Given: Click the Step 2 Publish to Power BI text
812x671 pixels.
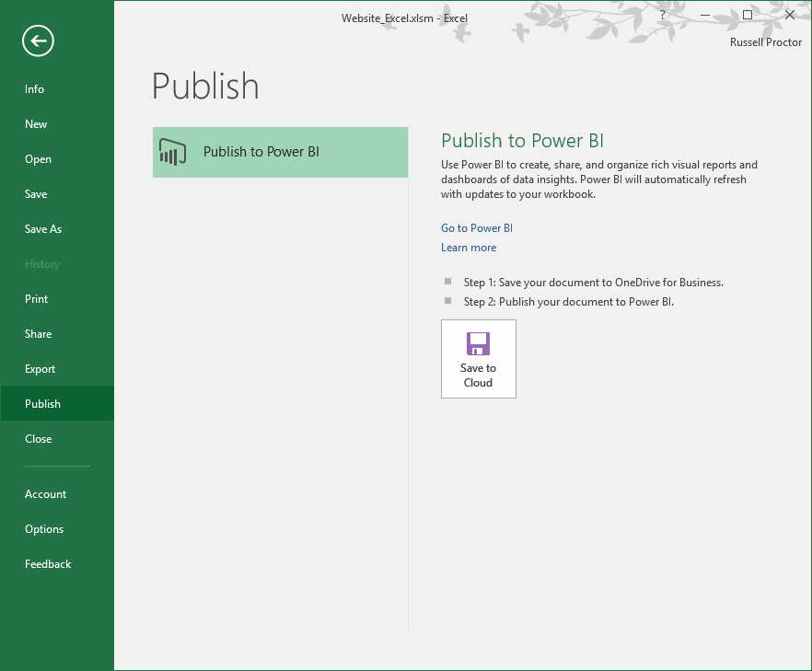Looking at the screenshot, I should (569, 302).
